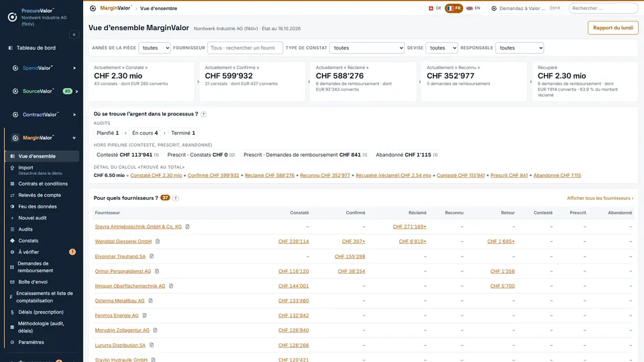Screen dimensions: 644x362
Task: Click the Audits sidebar icon
Action: [x=12, y=229]
